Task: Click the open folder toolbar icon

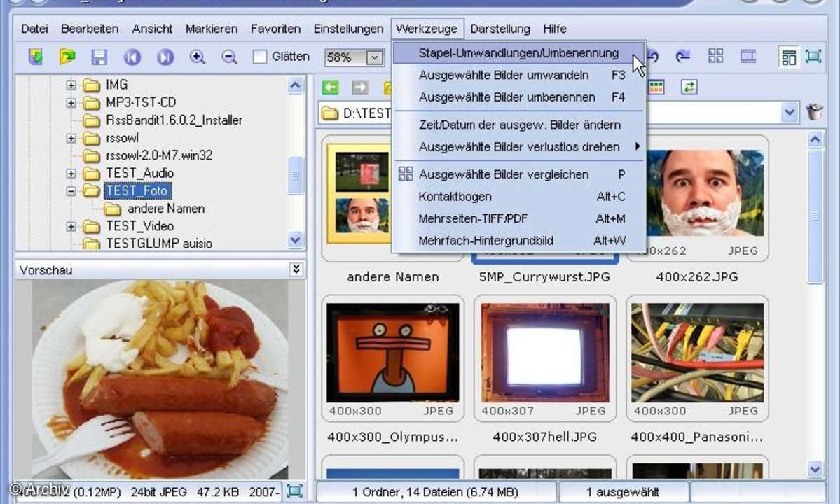Action: pos(67,57)
